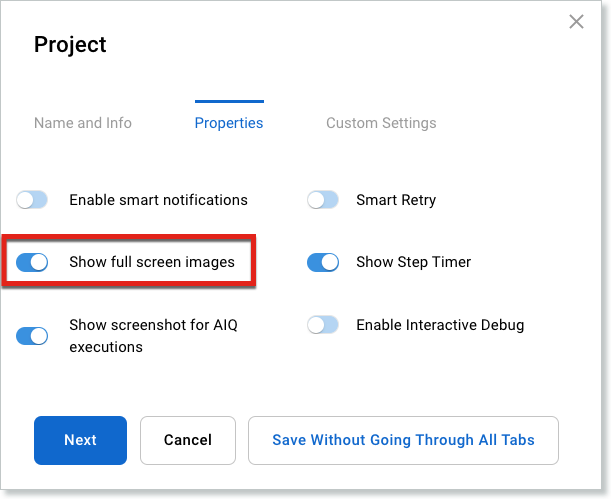The width and height of the screenshot is (611, 499).
Task: Click the 'Show full screen images' label text
Action: [x=152, y=262]
